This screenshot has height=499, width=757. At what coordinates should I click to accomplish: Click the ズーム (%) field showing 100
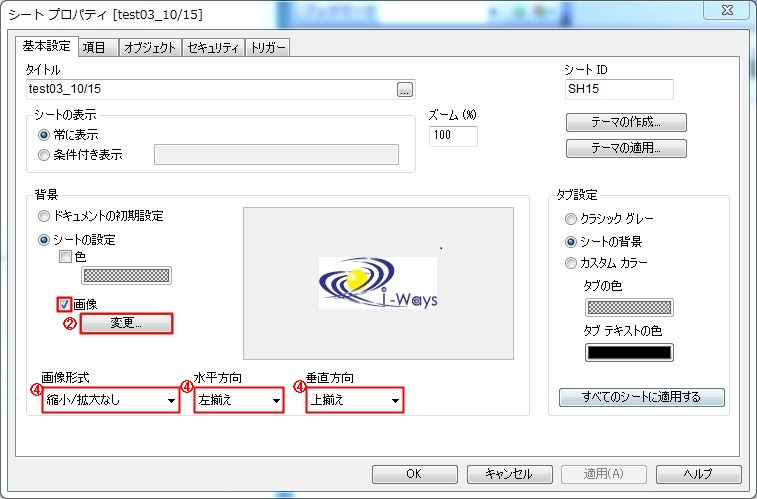click(453, 136)
